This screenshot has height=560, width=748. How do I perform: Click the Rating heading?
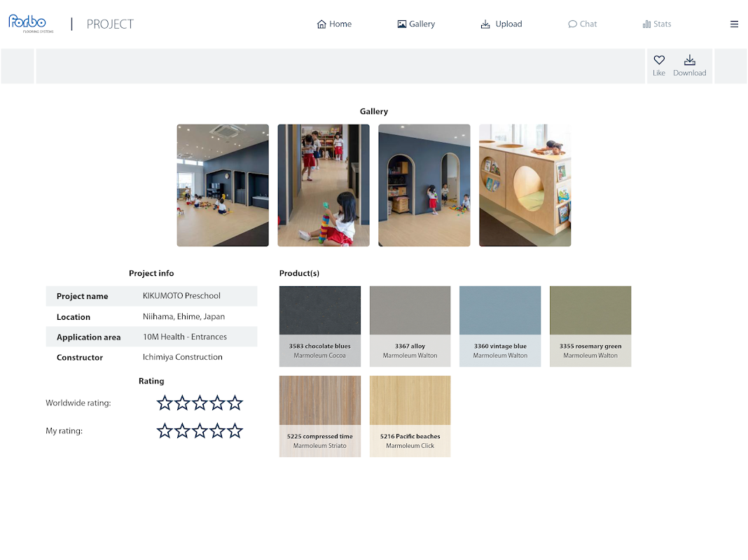pyautogui.click(x=151, y=381)
